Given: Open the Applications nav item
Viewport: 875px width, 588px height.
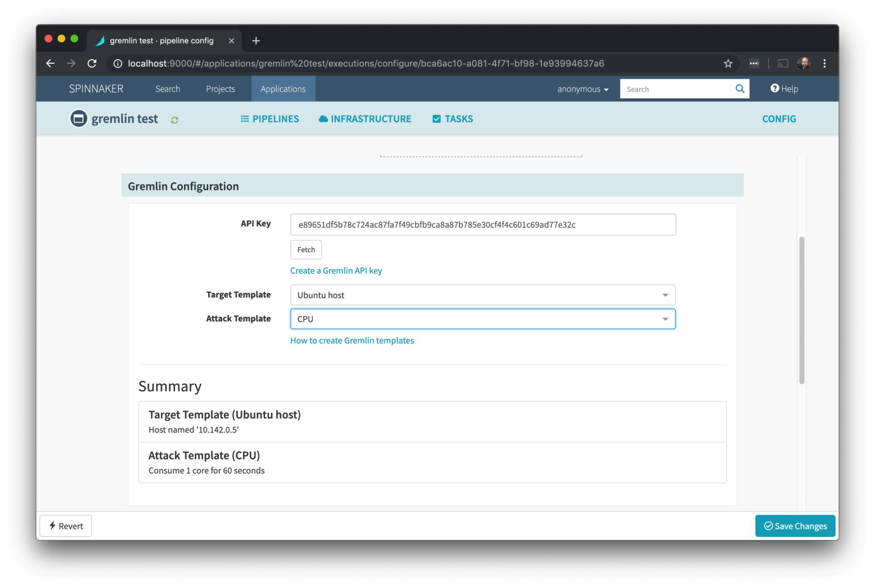Looking at the screenshot, I should (x=283, y=89).
